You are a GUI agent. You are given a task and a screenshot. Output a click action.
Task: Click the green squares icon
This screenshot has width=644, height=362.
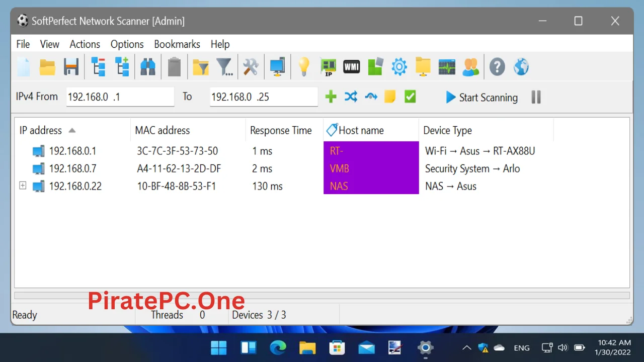375,67
